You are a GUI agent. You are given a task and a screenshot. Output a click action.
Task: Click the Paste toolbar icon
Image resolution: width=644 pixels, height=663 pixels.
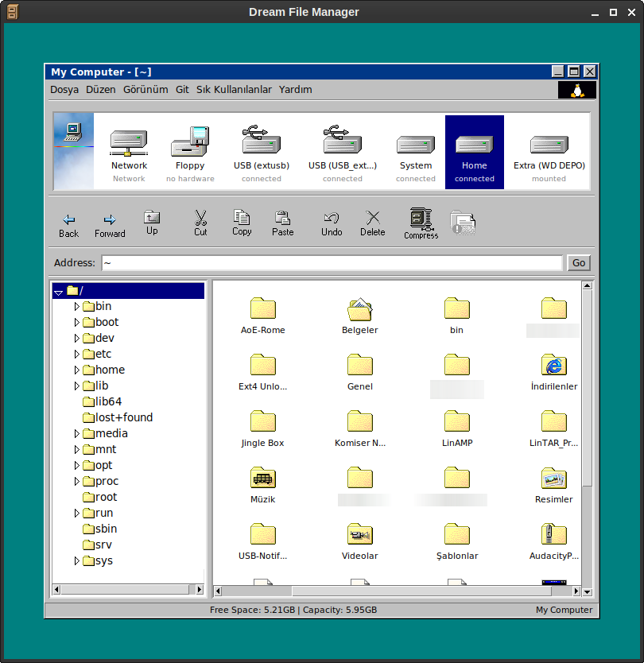tap(282, 217)
